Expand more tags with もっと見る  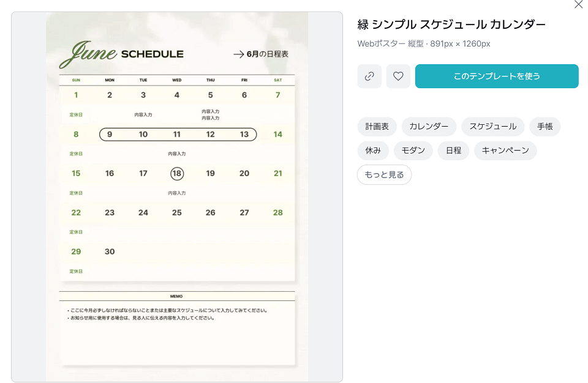(x=384, y=174)
